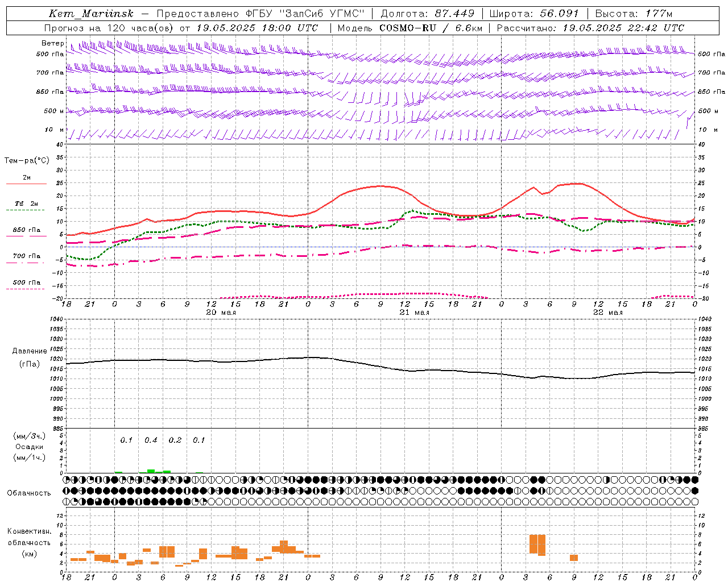Click the forecast start 19.05.2025 18:00 UTC
The image size is (728, 582).
(257, 28)
